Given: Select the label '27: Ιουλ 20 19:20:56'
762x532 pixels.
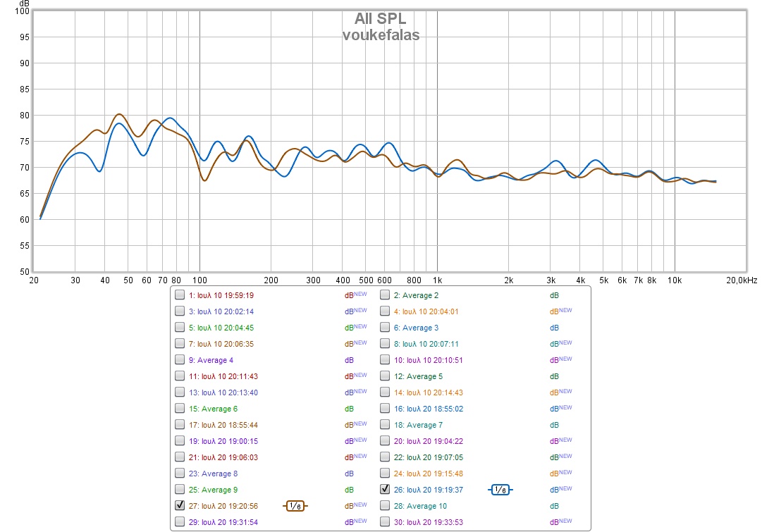Looking at the screenshot, I should pyautogui.click(x=223, y=506).
